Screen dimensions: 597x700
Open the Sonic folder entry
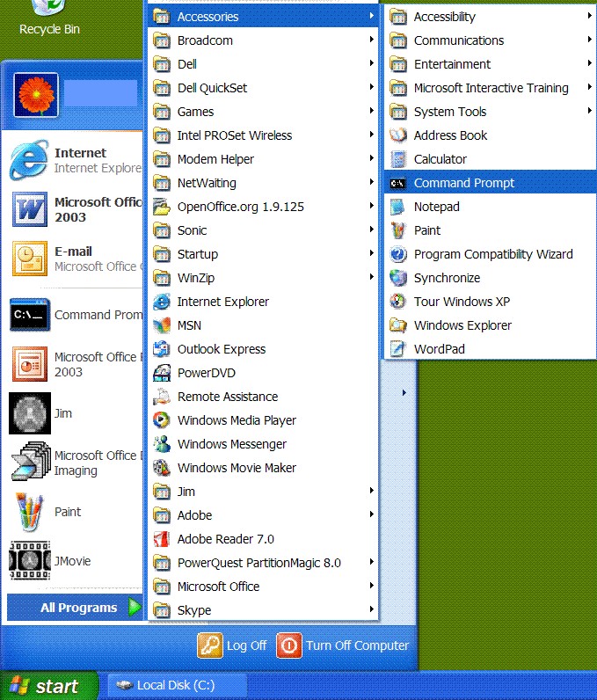coord(263,230)
